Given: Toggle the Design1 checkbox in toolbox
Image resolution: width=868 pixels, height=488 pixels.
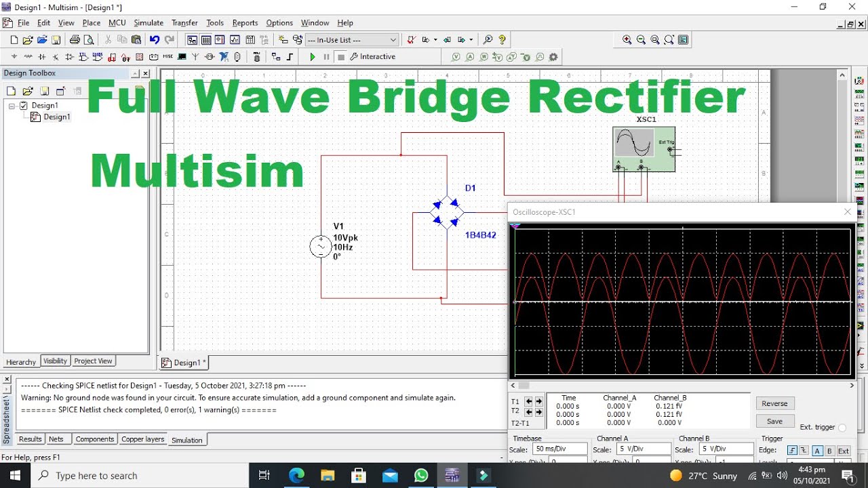Looking at the screenshot, I should coord(24,106).
